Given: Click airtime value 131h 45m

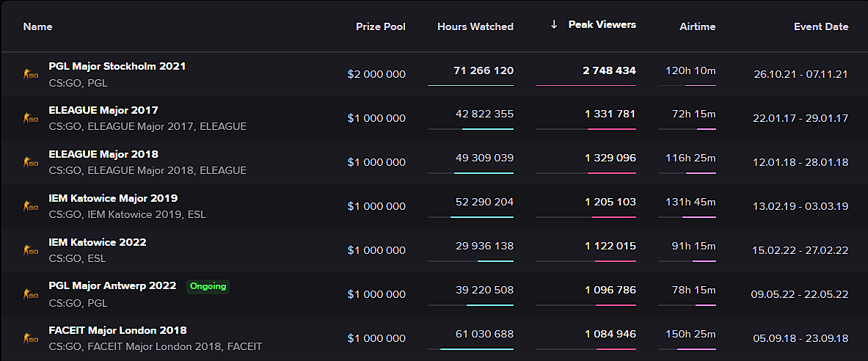Looking at the screenshot, I should tap(690, 202).
